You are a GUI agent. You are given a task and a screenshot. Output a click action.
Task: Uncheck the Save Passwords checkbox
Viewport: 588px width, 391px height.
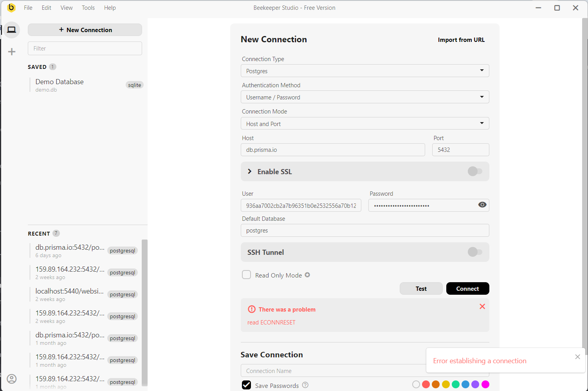point(246,385)
